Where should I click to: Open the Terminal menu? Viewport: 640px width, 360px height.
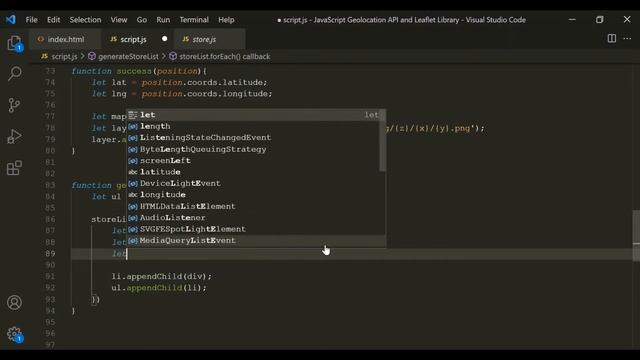tap(194, 20)
